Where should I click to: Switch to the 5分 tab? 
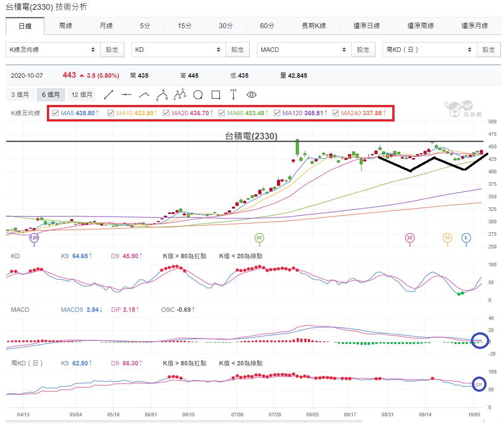pyautogui.click(x=145, y=26)
